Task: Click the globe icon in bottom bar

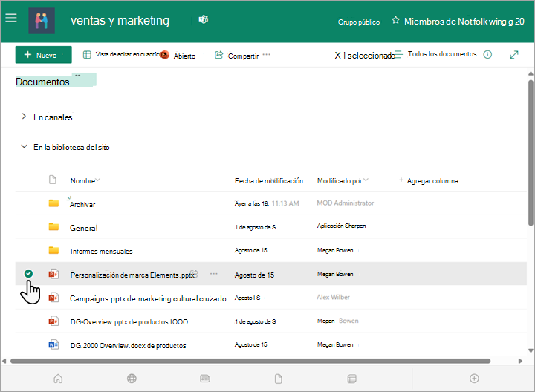Action: tap(132, 379)
